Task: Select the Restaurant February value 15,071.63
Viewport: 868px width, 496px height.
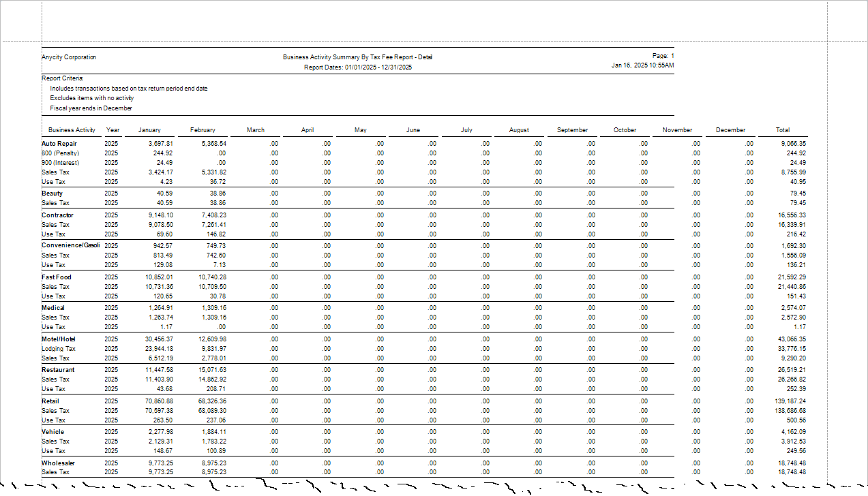Action: [x=212, y=370]
